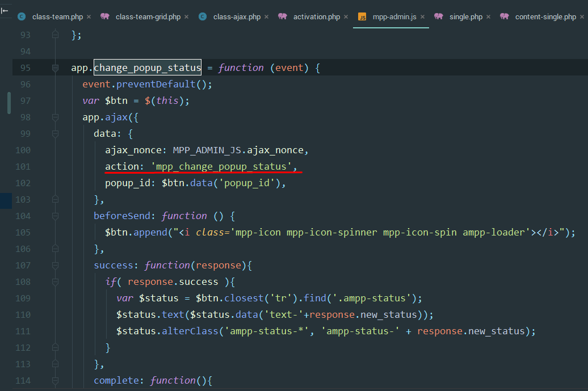This screenshot has width=588, height=391.
Task: Collapse the data block at line 99
Action: click(x=55, y=134)
